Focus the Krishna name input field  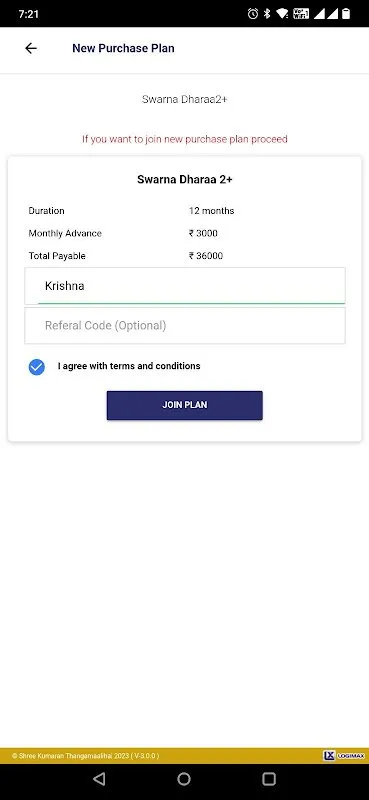coord(185,286)
